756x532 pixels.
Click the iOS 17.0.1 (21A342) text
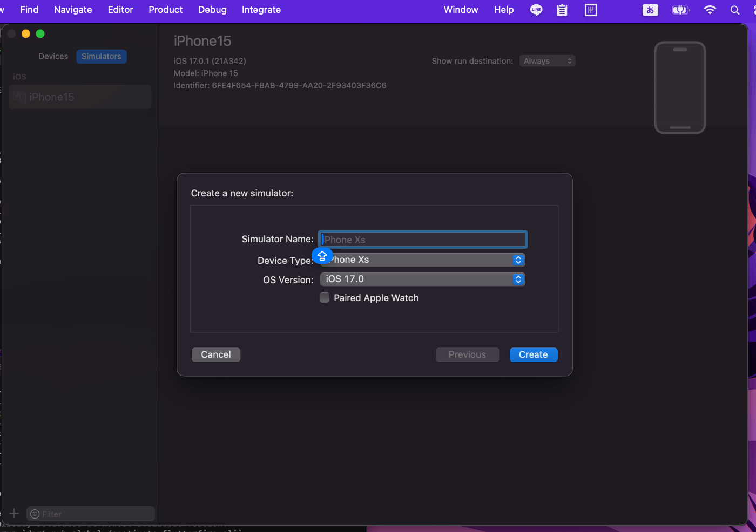point(210,61)
